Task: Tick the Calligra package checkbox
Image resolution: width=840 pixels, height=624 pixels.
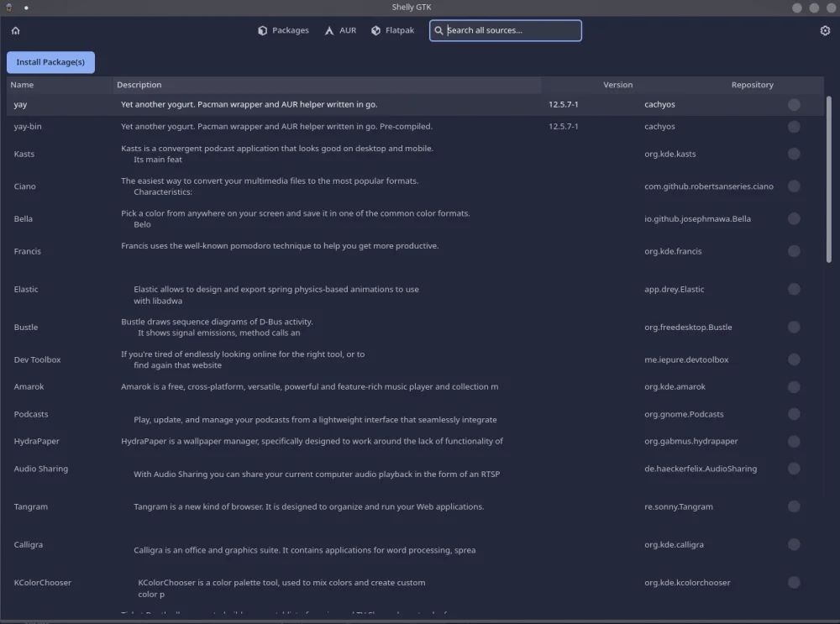Action: [794, 545]
